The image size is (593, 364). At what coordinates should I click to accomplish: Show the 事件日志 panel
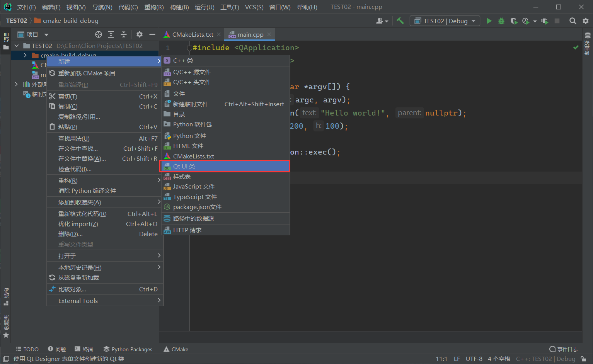coord(563,349)
